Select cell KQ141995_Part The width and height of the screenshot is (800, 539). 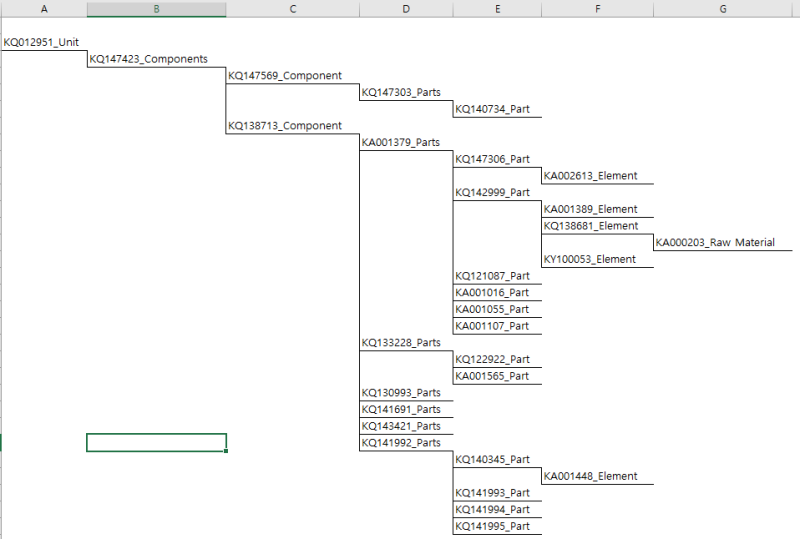coord(497,526)
